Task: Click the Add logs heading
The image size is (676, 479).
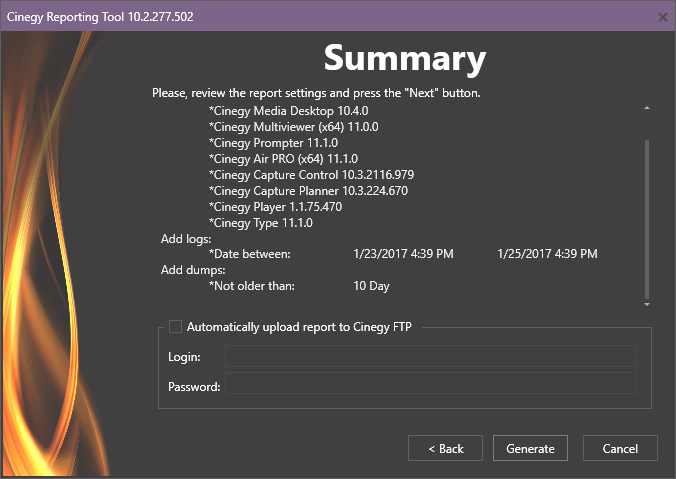Action: (186, 239)
